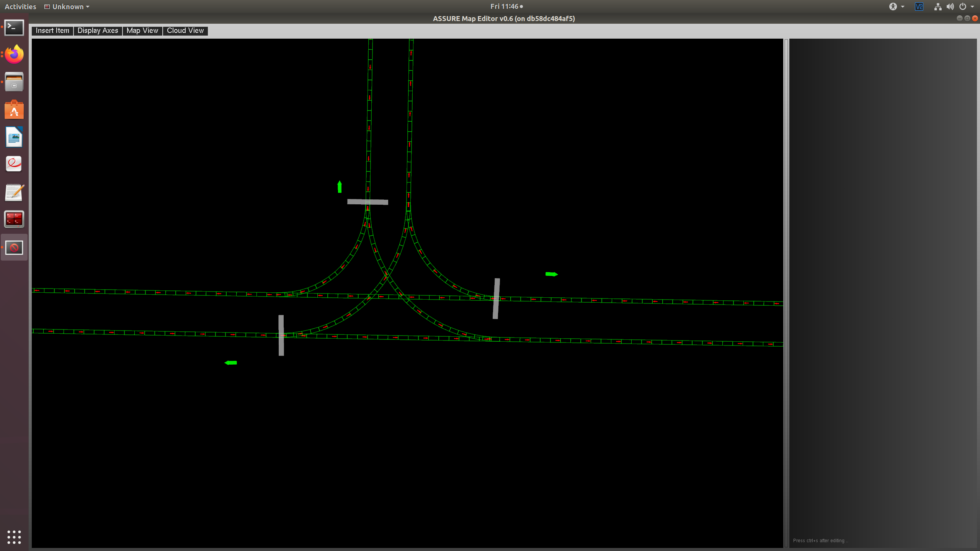The height and width of the screenshot is (551, 980).
Task: Open the Activities menu
Action: 20,7
